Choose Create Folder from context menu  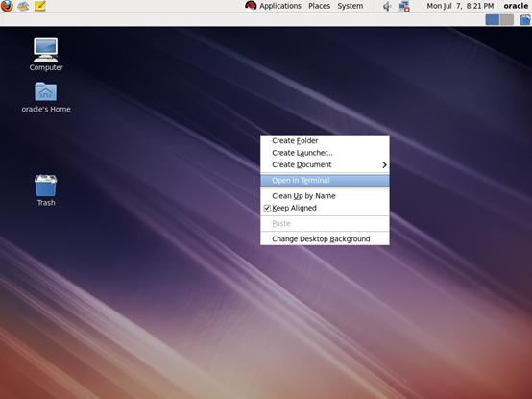[325, 141]
